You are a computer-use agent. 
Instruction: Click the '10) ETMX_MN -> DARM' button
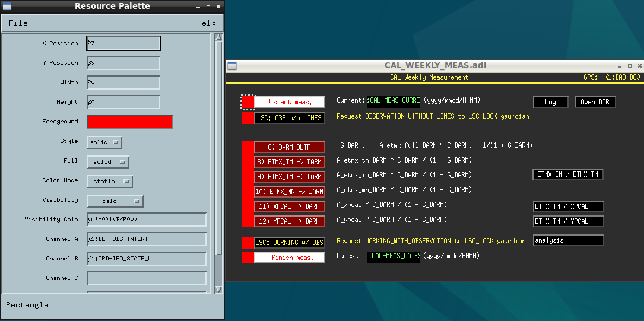coord(290,191)
